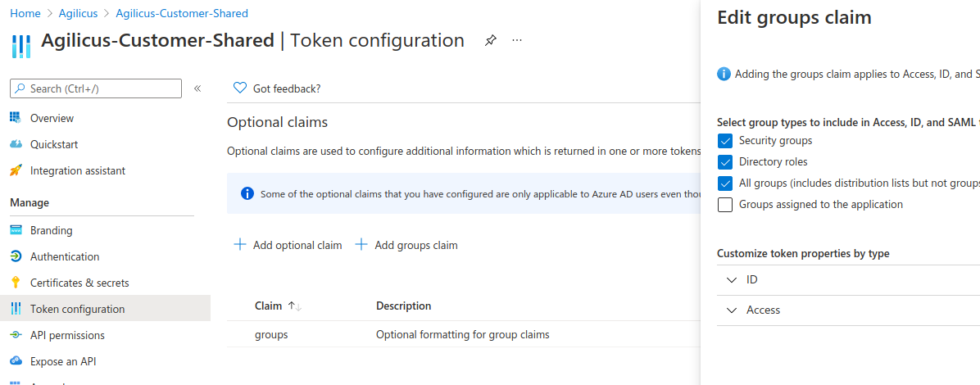Select the groups claim row
Image resolution: width=980 pixels, height=385 pixels.
pyautogui.click(x=271, y=334)
